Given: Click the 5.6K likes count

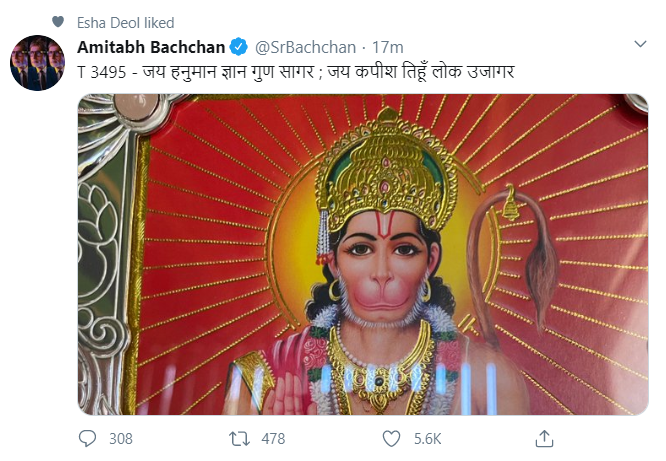Looking at the screenshot, I should click(426, 438).
